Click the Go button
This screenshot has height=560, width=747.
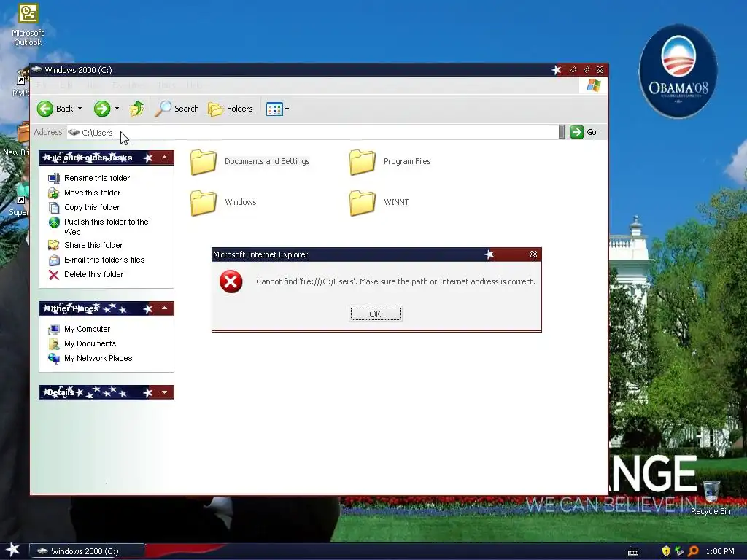(x=584, y=132)
